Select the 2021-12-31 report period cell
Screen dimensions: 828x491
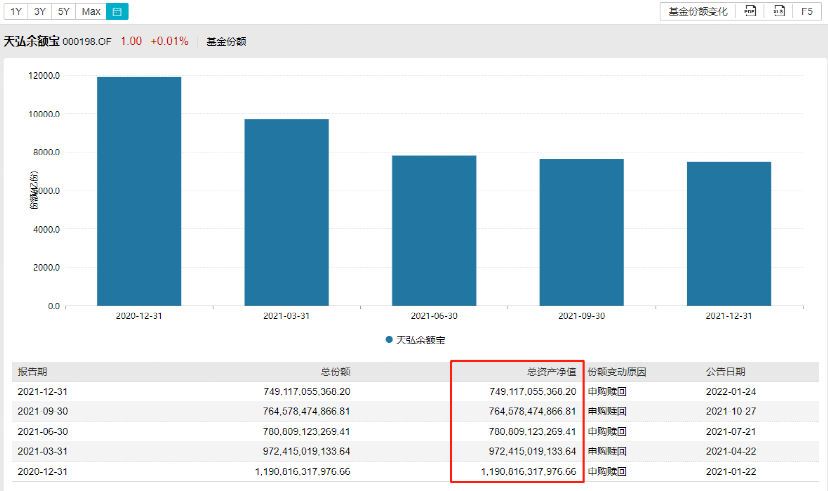[x=42, y=392]
